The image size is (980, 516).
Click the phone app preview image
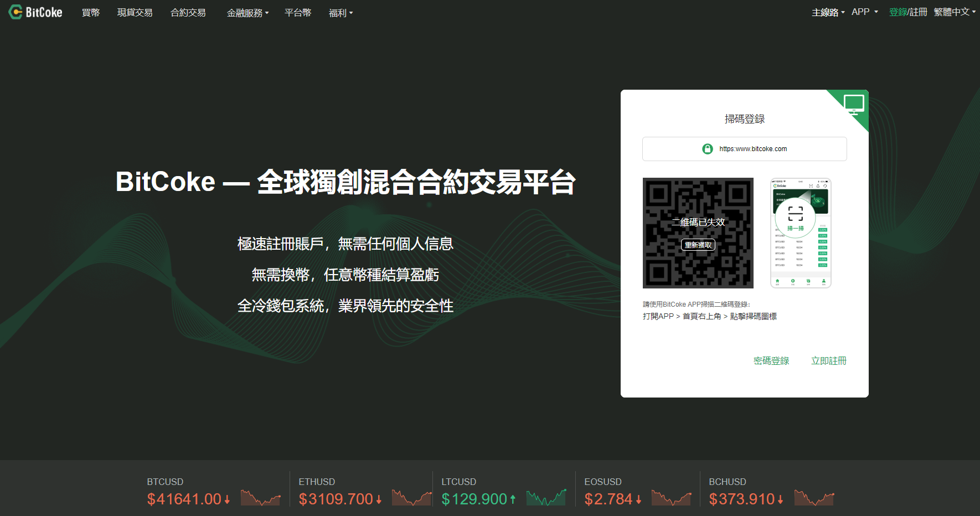[x=801, y=233]
